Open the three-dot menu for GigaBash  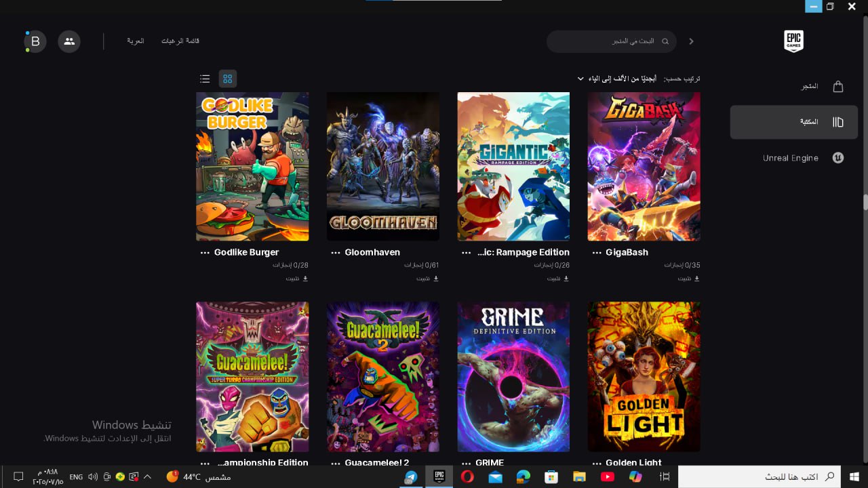pyautogui.click(x=597, y=252)
